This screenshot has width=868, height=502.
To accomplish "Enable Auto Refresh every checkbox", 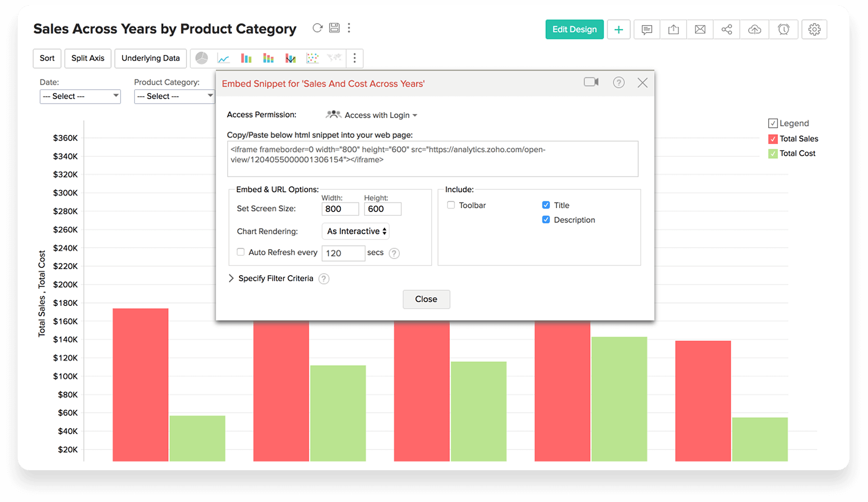I will point(241,252).
